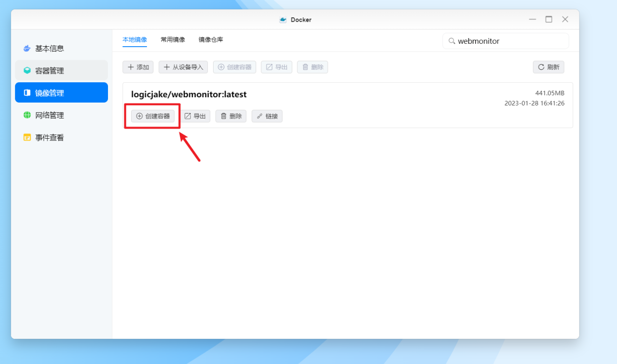Export the webmonitor image via 导出
617x364 pixels.
point(195,116)
